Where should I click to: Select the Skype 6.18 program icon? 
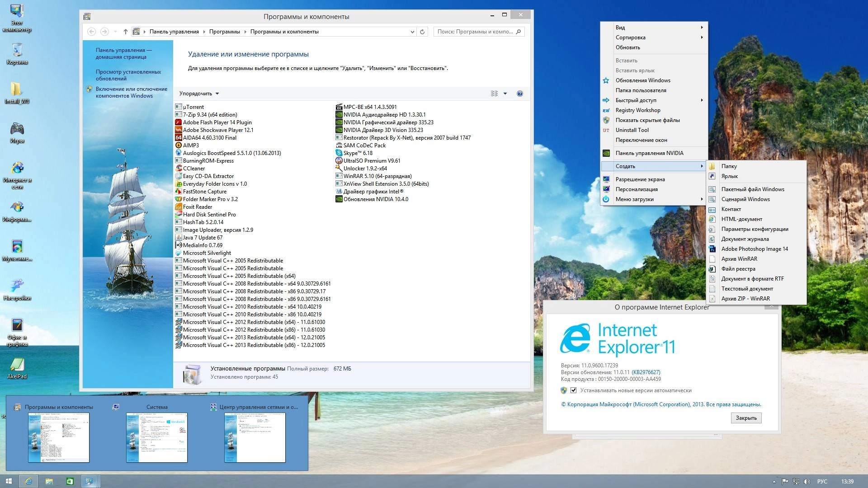click(339, 153)
